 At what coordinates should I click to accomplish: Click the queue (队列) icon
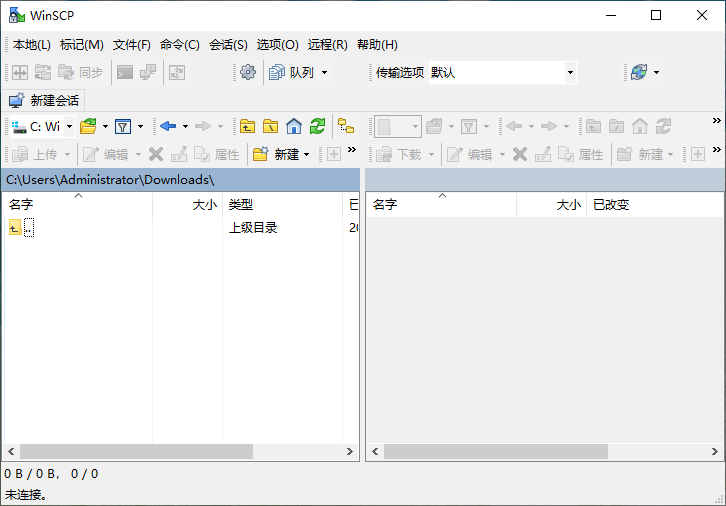click(x=277, y=72)
